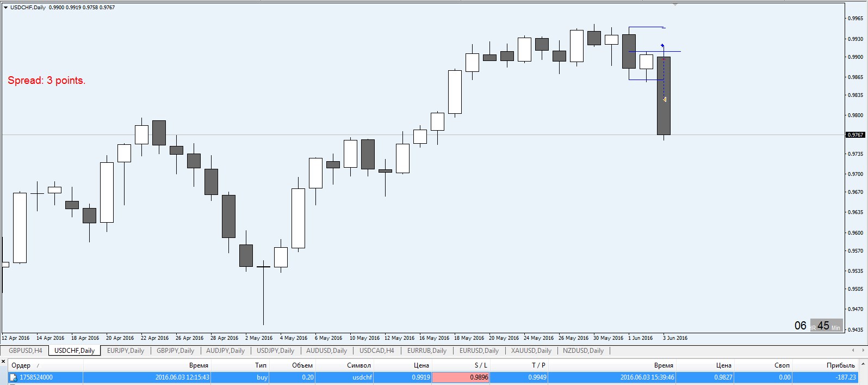
Task: Switch to the GBPUSD,H4 chart tab
Action: coord(25,351)
